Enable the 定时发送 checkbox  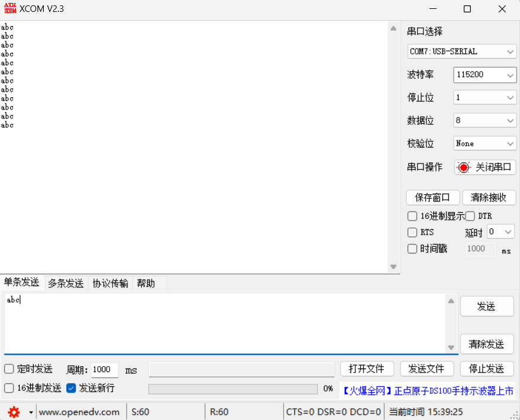point(9,368)
